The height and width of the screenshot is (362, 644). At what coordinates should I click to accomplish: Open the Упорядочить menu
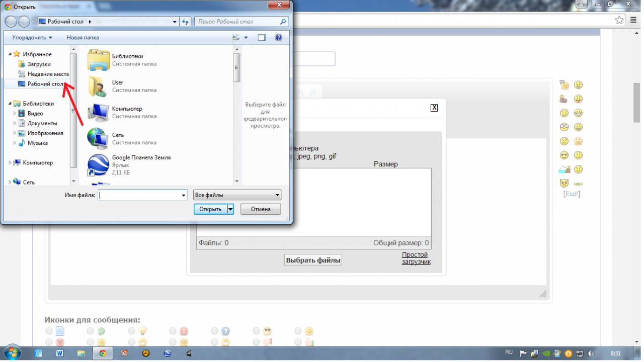tap(32, 38)
